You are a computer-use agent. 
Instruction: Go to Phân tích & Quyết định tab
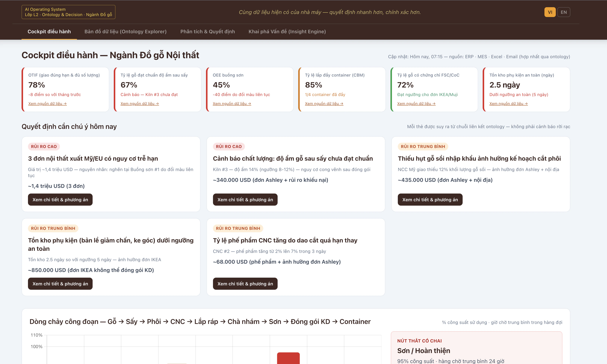207,32
